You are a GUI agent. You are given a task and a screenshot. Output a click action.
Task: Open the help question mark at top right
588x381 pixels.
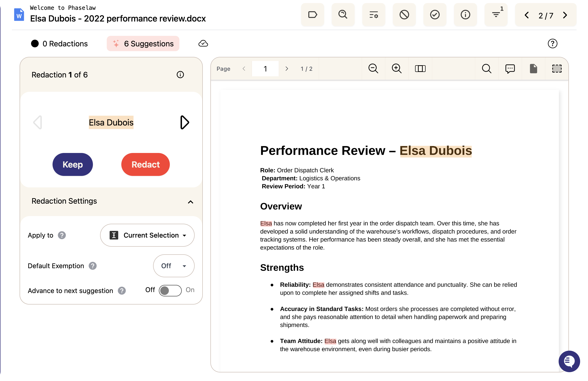click(x=552, y=44)
